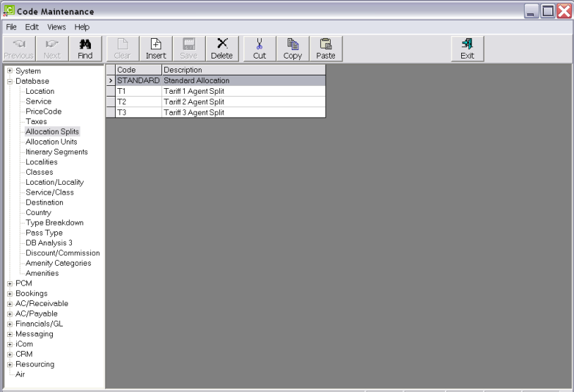
Task: Select Amenities tree item
Action: click(42, 274)
